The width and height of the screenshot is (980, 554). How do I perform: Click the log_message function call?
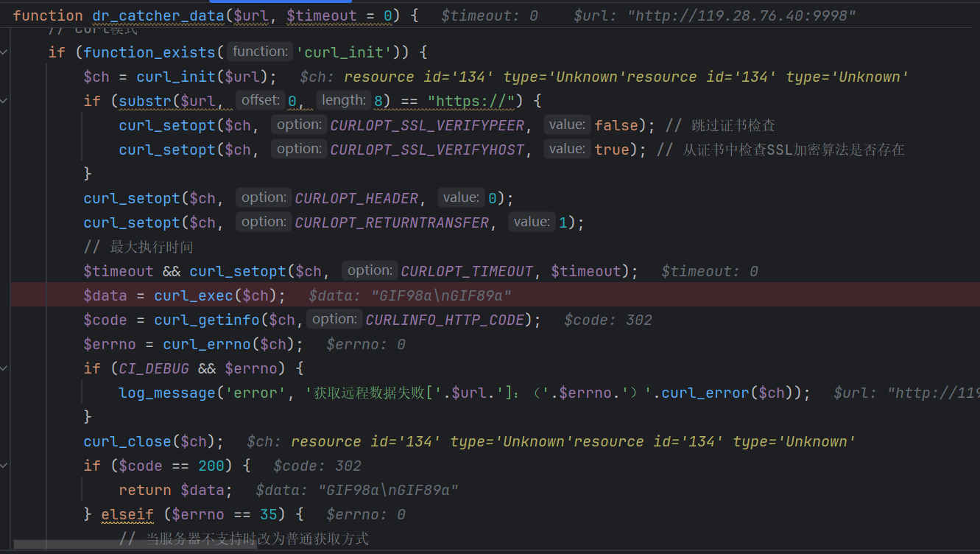pyautogui.click(x=167, y=393)
